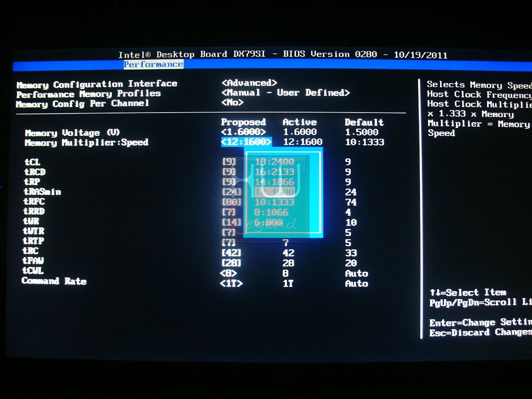Click the tRFC row label
Image resolution: width=532 pixels, height=399 pixels.
[34, 202]
